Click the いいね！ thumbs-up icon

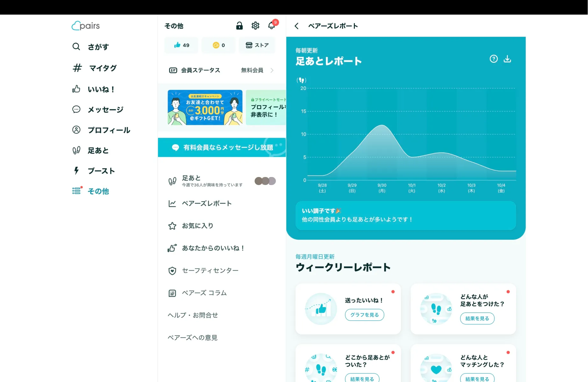[x=76, y=89]
